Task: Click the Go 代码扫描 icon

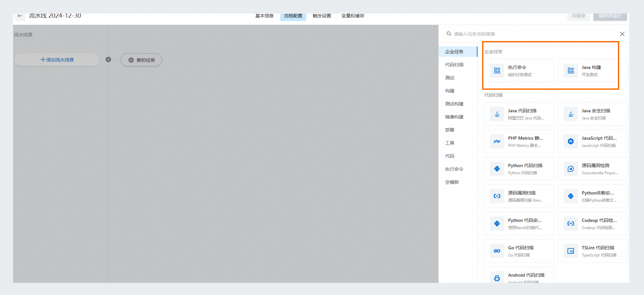Action: click(497, 251)
